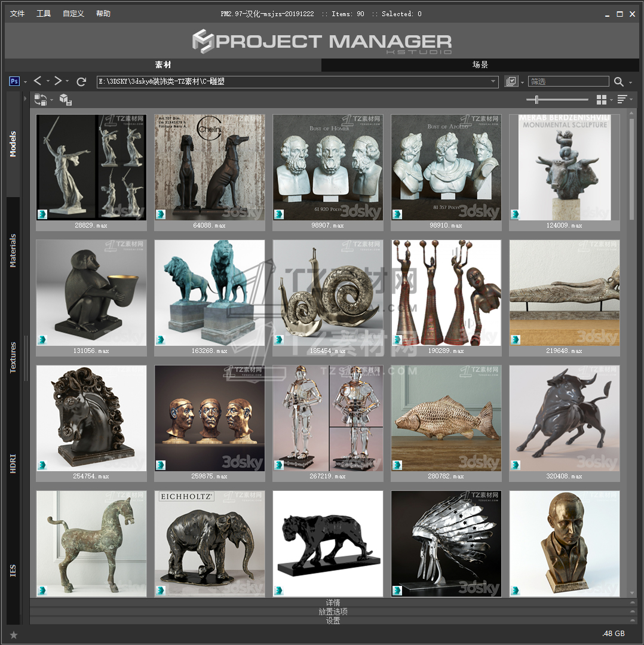Click the thumbnail grid view icon
This screenshot has width=644, height=645.
point(602,100)
